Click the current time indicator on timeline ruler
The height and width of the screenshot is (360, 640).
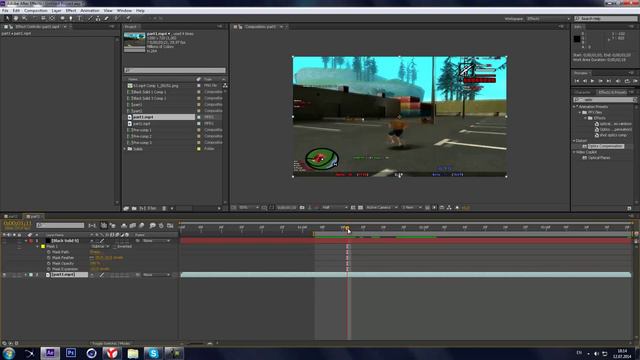[x=347, y=228]
